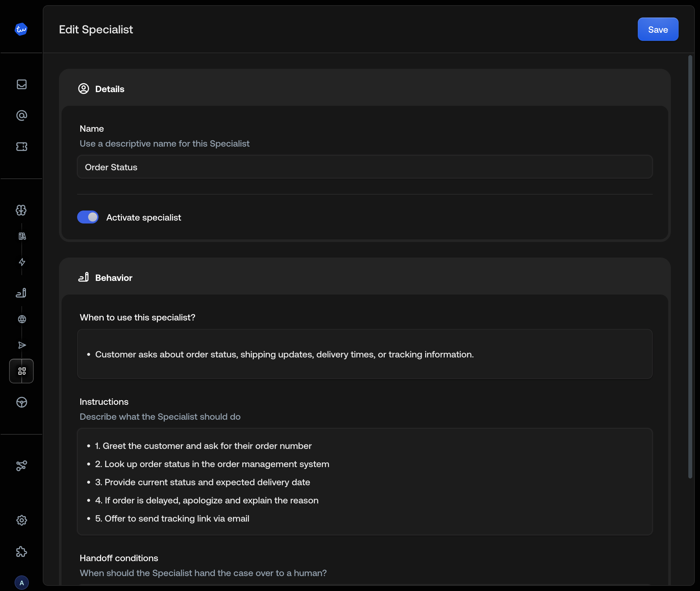Image resolution: width=700 pixels, height=591 pixels.
Task: Toggle the Activate specialist switch
Action: (x=88, y=217)
